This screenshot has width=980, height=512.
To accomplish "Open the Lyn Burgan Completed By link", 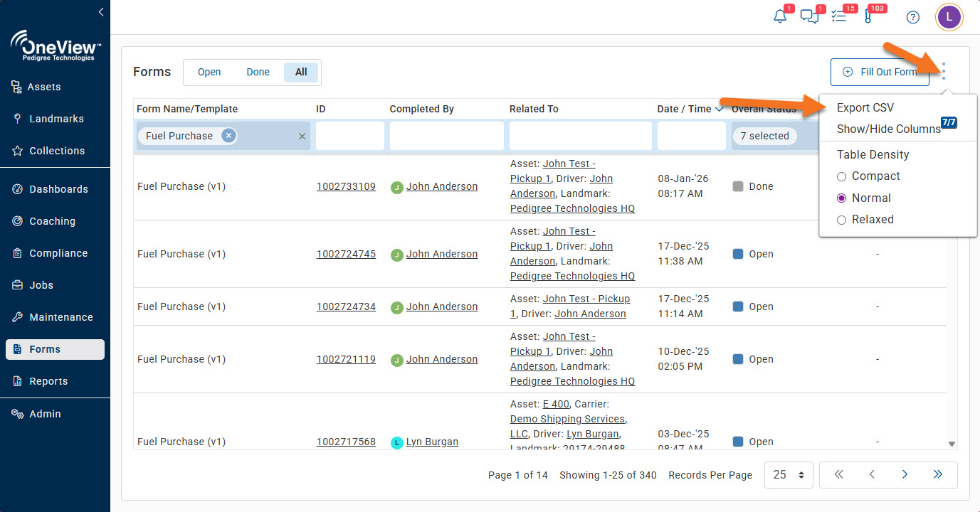I will (x=432, y=442).
